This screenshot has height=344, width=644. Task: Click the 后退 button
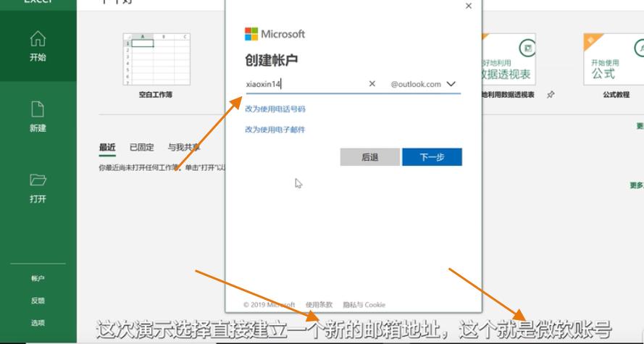tap(369, 157)
